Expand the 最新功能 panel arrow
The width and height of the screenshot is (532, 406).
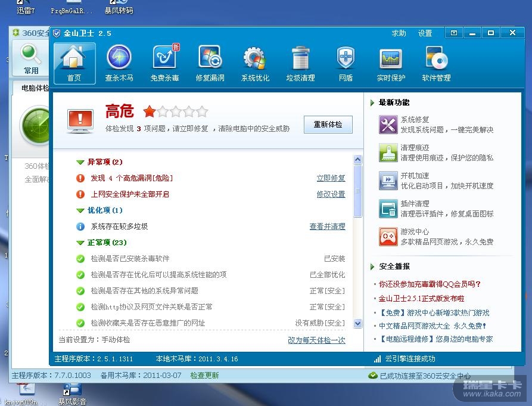(372, 103)
